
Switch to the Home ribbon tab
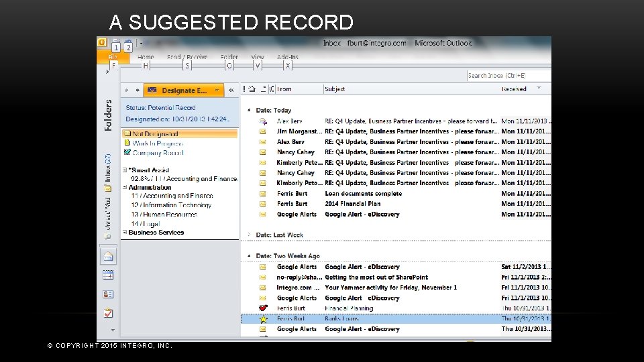tap(146, 57)
